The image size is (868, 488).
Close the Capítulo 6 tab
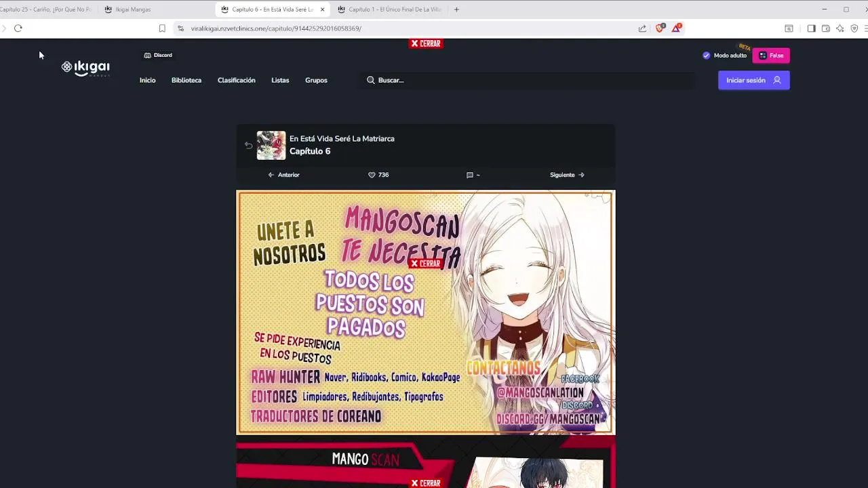322,9
